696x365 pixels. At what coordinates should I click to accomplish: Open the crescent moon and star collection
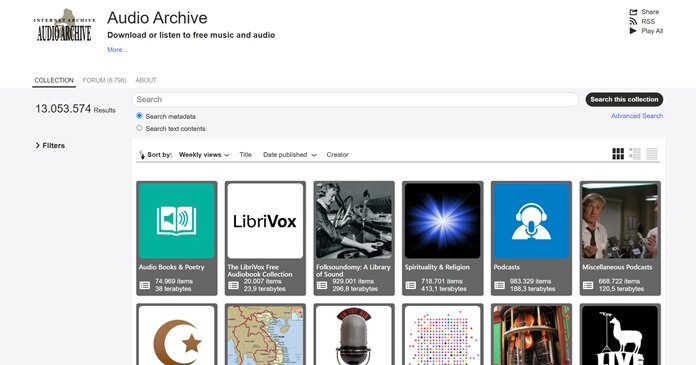click(x=177, y=335)
